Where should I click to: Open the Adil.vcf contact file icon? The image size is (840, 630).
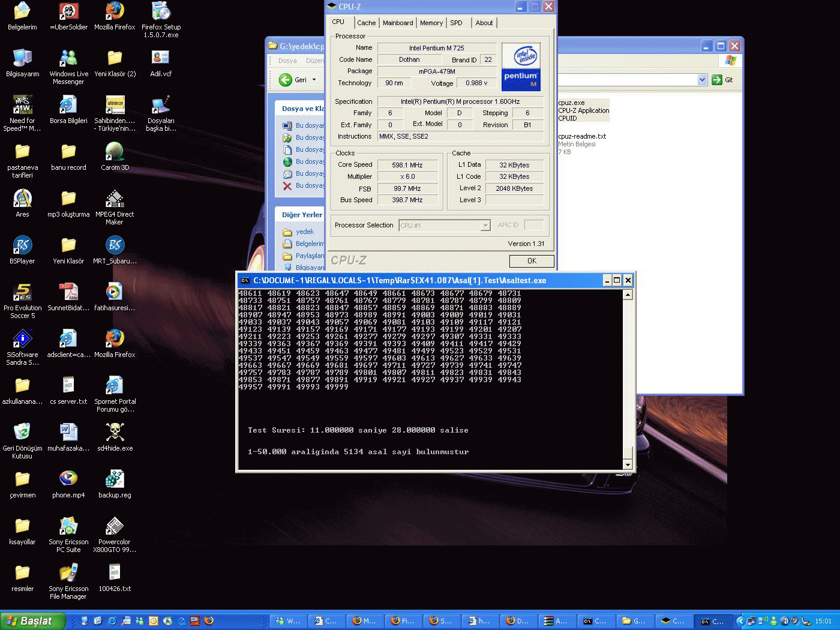[161, 62]
